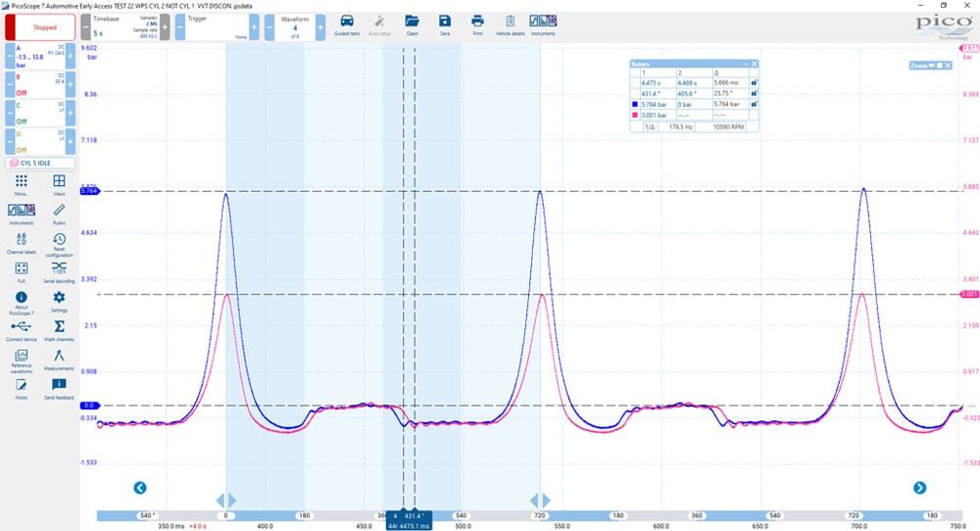Click Channel D minus button
Viewport: 980px width, 531px height.
point(10,142)
